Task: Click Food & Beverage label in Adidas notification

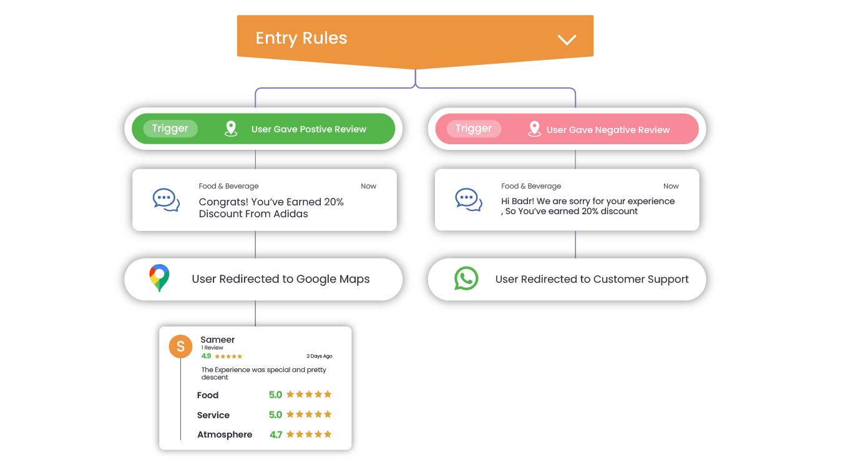Action: (228, 186)
